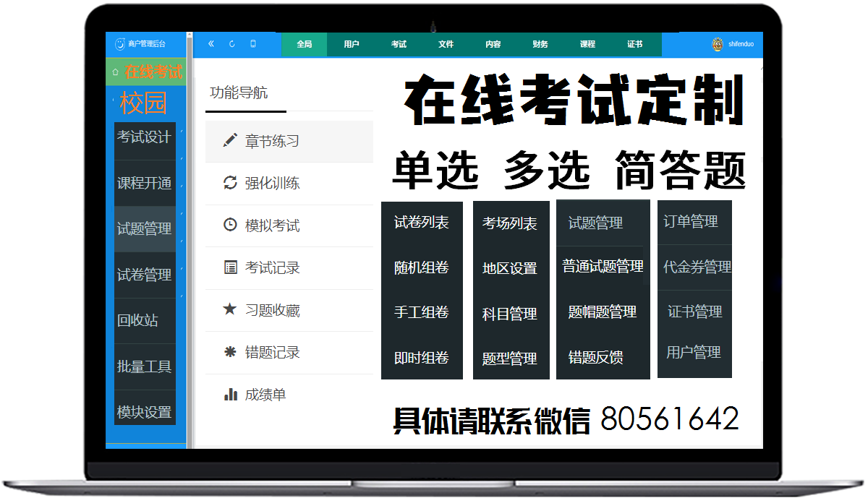Click the sync arrows icon beside 强化训练
Image resolution: width=868 pixels, height=498 pixels.
click(x=230, y=183)
